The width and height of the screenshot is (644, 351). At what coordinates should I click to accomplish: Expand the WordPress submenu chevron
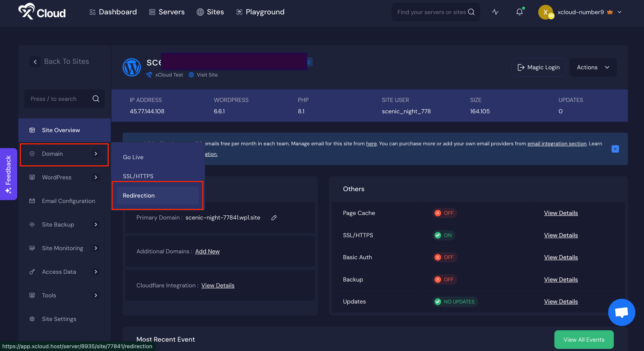point(96,177)
